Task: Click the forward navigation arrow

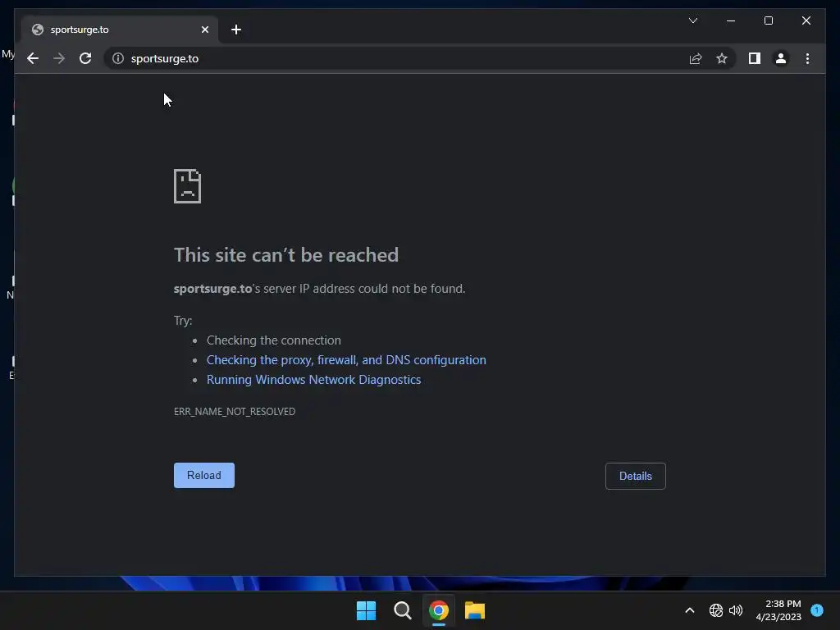Action: [59, 58]
